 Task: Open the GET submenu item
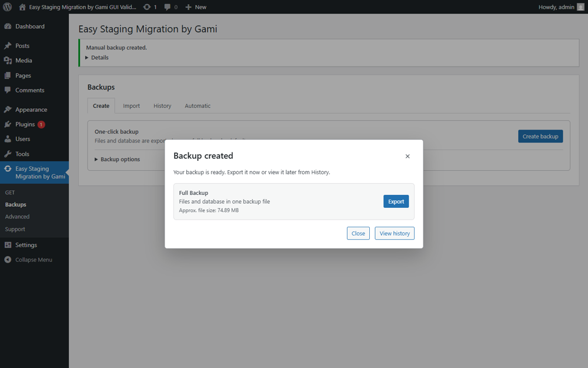coord(10,193)
